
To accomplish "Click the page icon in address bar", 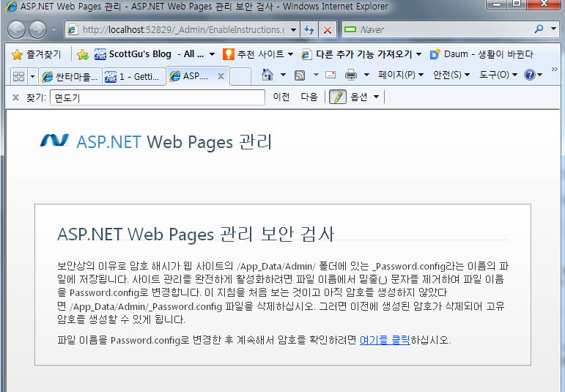I will point(72,30).
